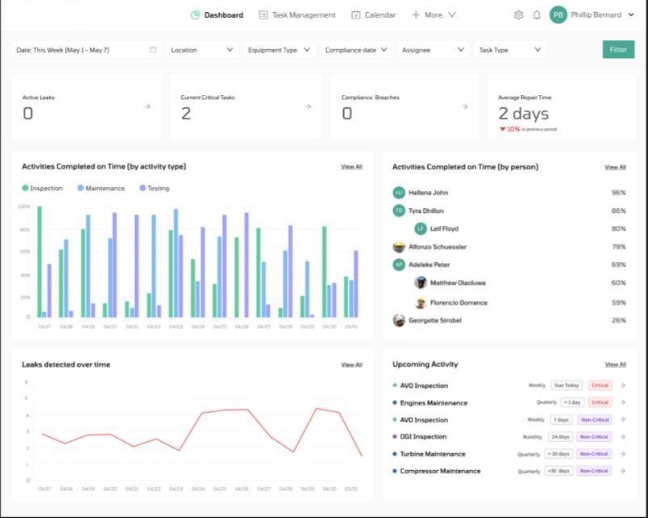Expand the Assignee filter dropdown
The height and width of the screenshot is (518, 648).
tap(433, 50)
